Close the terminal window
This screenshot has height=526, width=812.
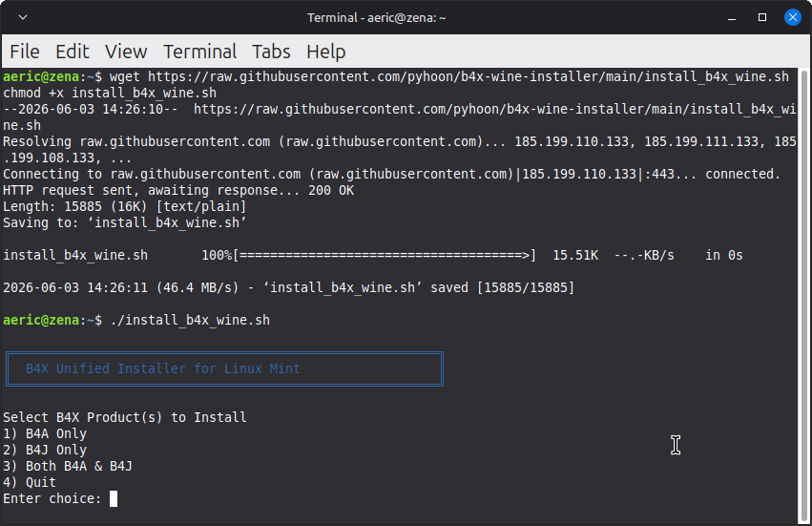click(792, 17)
